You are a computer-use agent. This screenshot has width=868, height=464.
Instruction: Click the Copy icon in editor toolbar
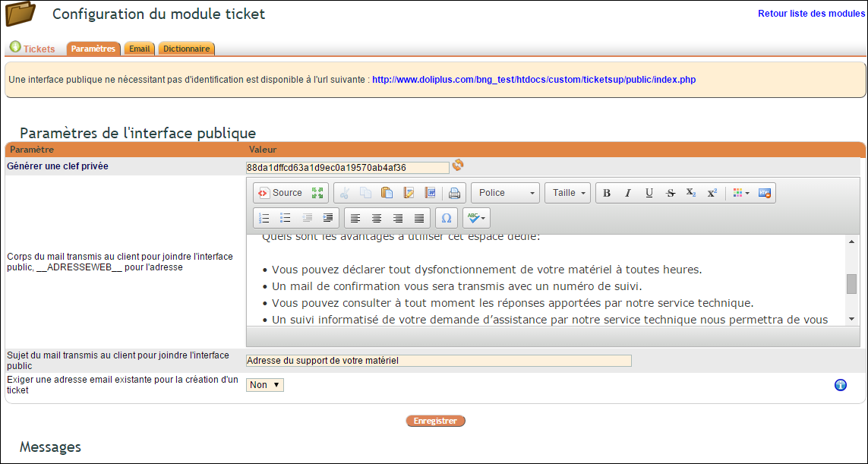(365, 193)
